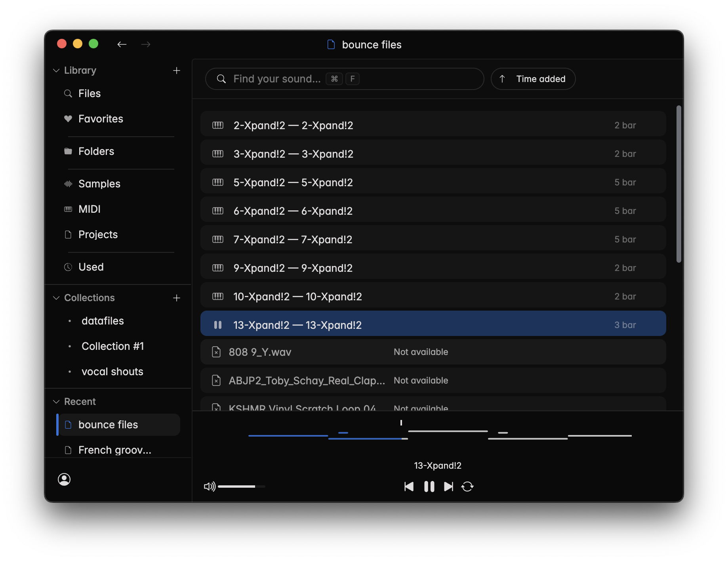Skip to the previous track
Screen dimensions: 728x561
tap(409, 487)
